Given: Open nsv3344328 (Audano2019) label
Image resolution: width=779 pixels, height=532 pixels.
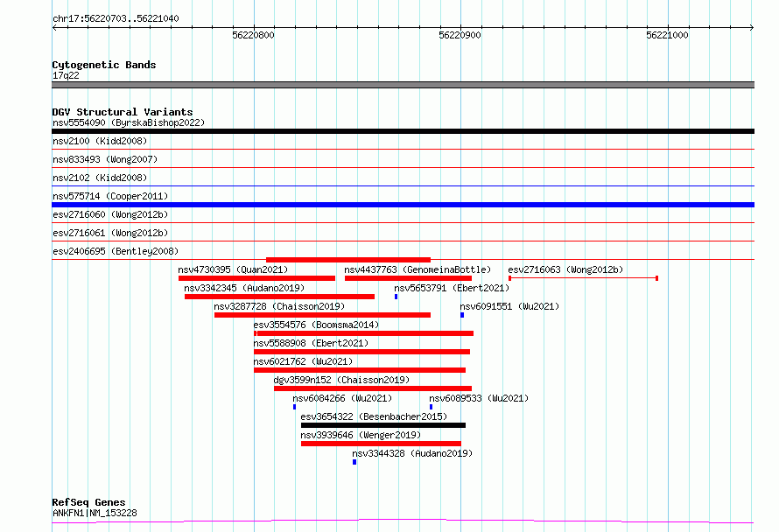Looking at the screenshot, I should (x=412, y=453).
